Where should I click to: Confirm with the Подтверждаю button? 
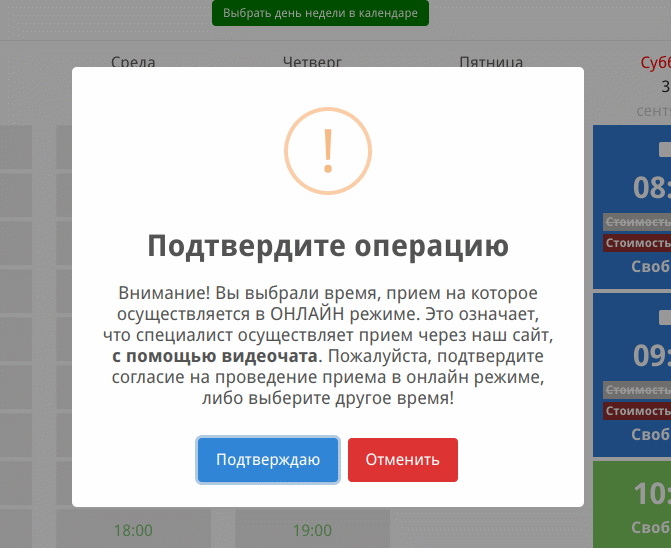point(268,460)
